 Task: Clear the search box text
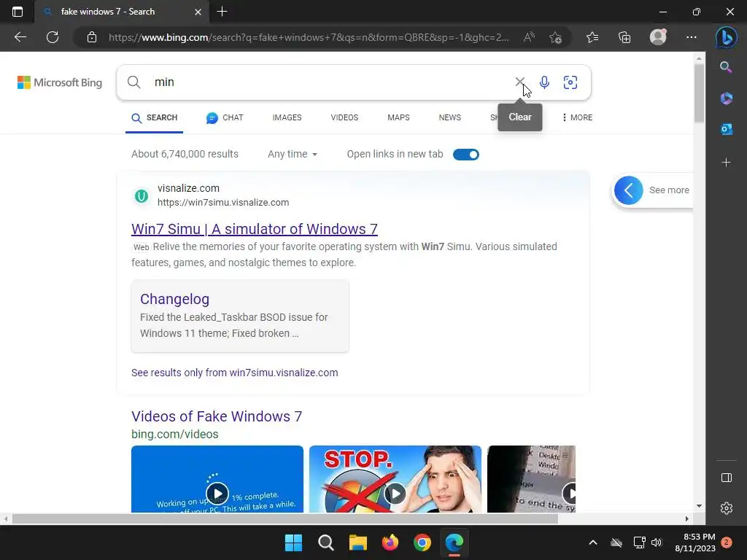point(519,82)
